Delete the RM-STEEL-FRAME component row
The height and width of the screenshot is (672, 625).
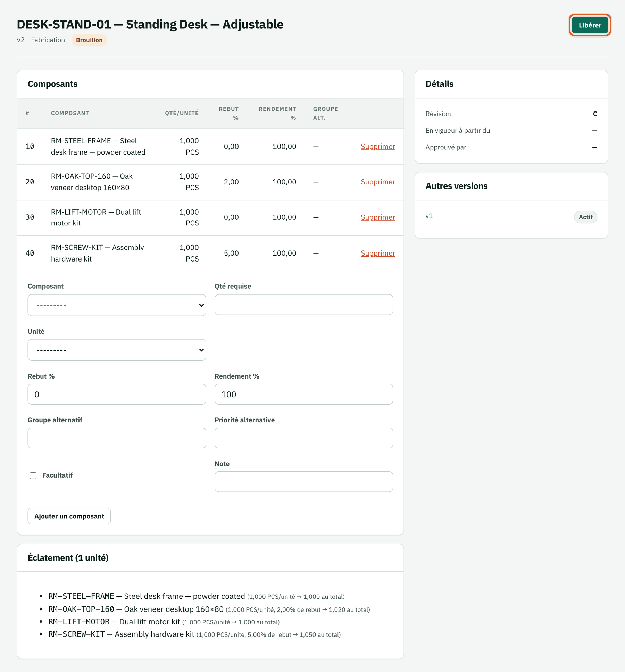click(x=378, y=147)
